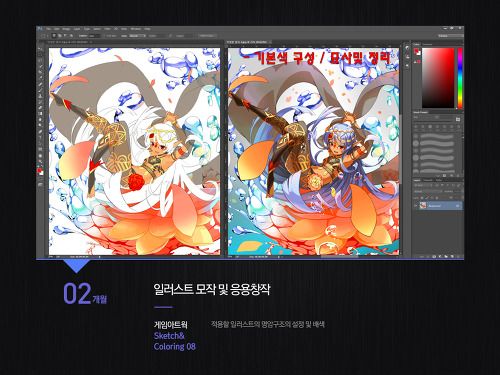Select the Quick Selection tool
The height and width of the screenshot is (375, 500).
tap(40, 67)
